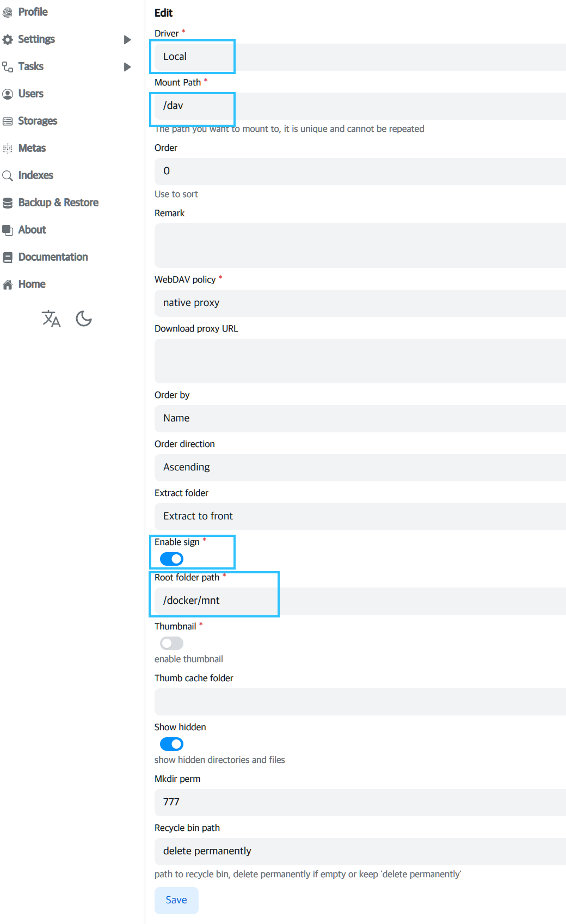This screenshot has width=566, height=924.
Task: Click the Storages drive icon
Action: tap(8, 121)
